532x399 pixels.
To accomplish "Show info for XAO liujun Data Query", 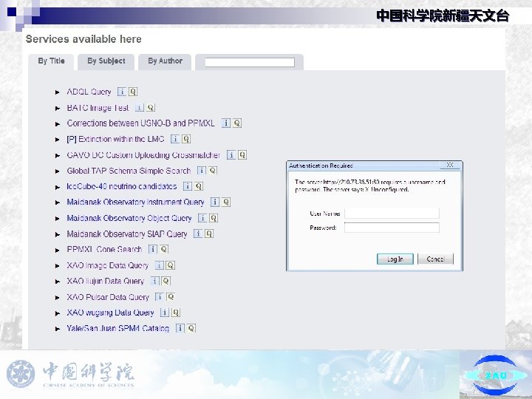I will click(x=154, y=281).
